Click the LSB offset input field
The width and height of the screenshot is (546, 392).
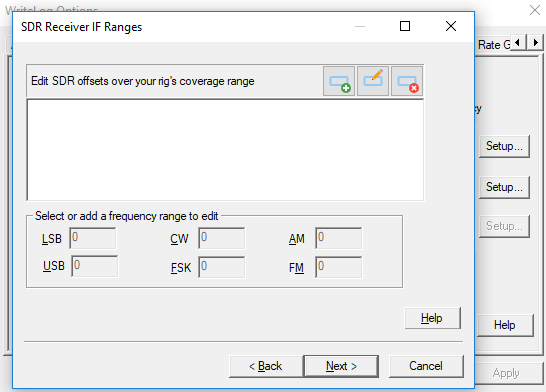click(x=93, y=238)
